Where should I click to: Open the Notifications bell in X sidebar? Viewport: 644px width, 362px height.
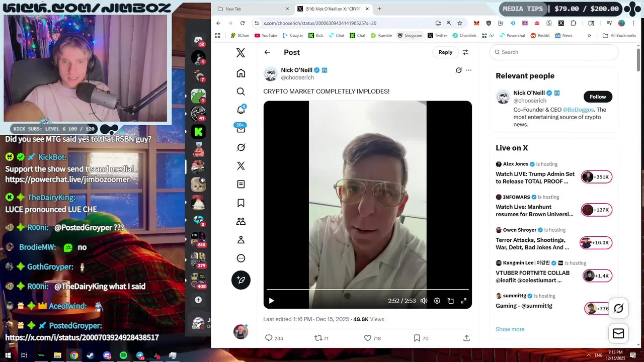pos(241,110)
